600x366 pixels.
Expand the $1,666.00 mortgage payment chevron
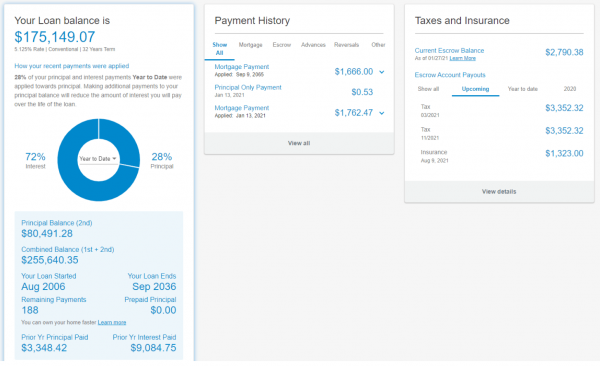pos(382,72)
